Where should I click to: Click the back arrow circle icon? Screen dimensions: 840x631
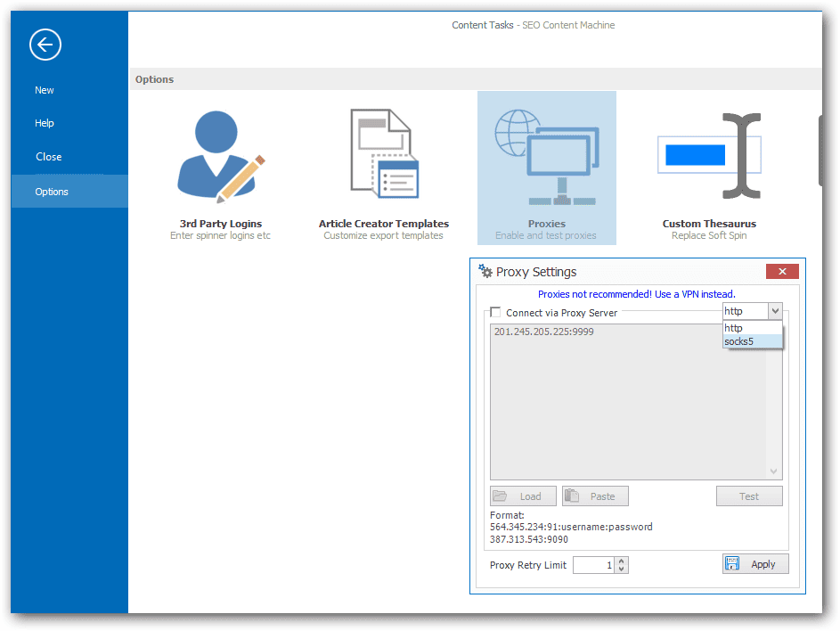(45, 45)
